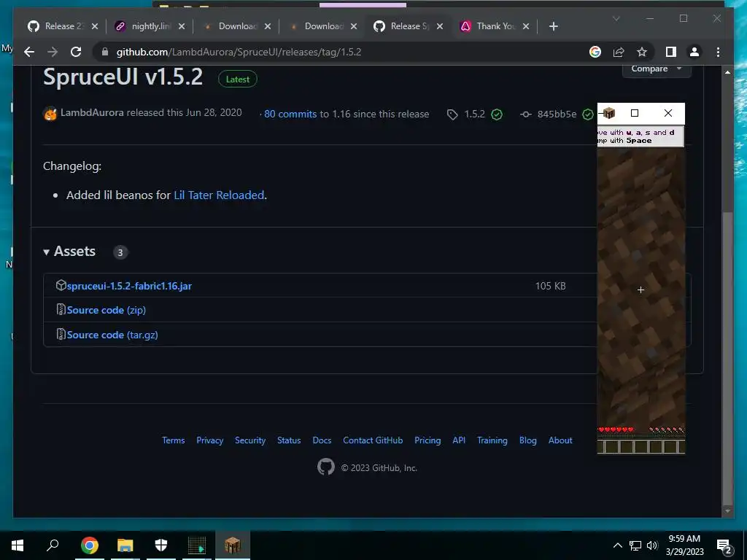The height and width of the screenshot is (560, 747).
Task: Close the first 'Release' tab
Action: 95,26
